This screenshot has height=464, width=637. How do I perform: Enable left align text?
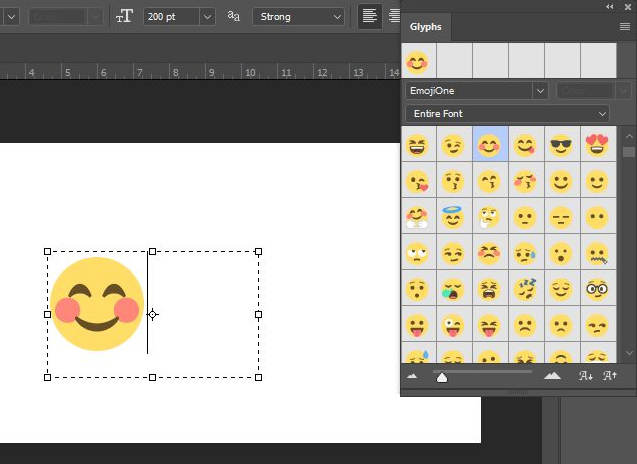370,16
